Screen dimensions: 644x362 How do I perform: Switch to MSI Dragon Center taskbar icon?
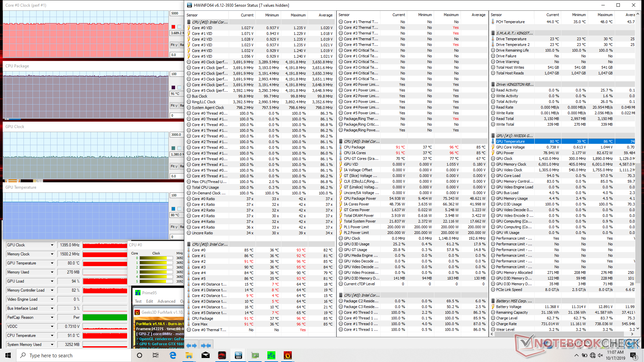pos(222,355)
